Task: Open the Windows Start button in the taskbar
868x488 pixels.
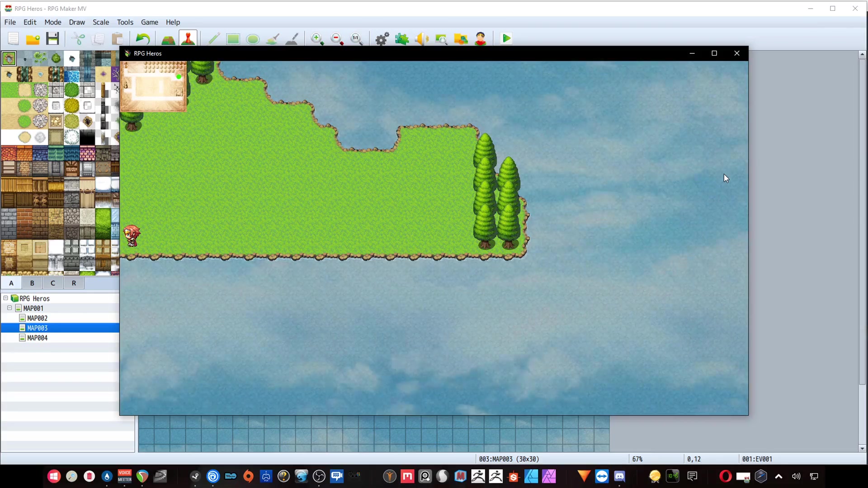Action: [54, 476]
